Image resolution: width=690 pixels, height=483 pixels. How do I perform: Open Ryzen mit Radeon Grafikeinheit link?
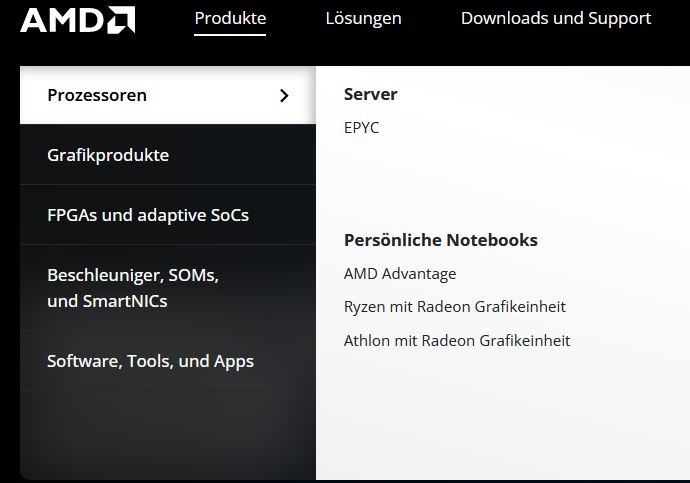point(455,307)
